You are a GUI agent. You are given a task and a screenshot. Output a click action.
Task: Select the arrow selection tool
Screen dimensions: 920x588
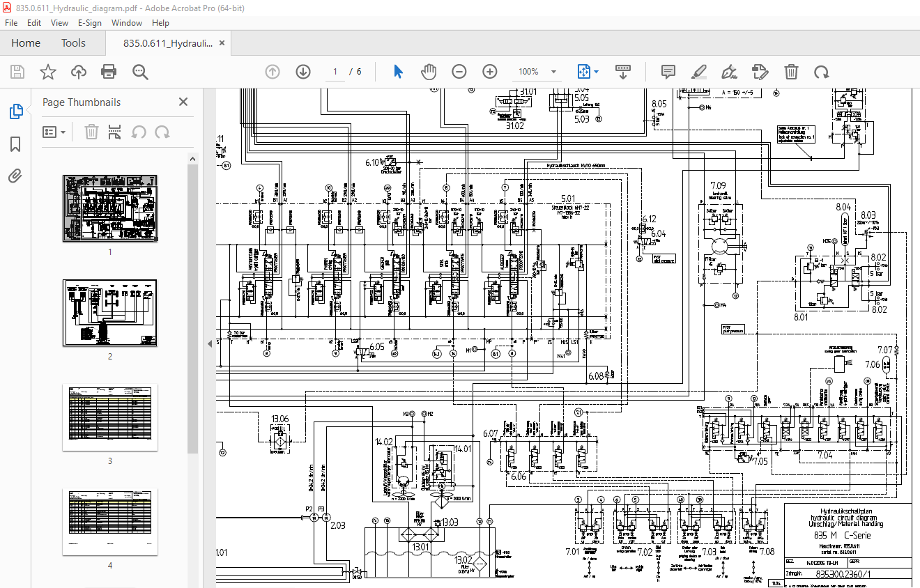tap(398, 72)
